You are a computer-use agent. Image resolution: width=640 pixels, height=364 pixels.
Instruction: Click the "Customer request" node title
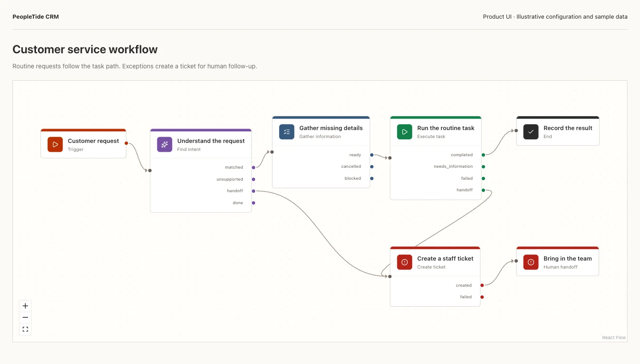point(93,141)
